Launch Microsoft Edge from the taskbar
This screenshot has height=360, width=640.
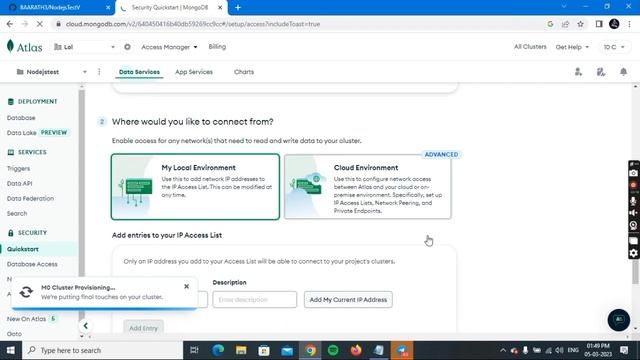[218, 350]
